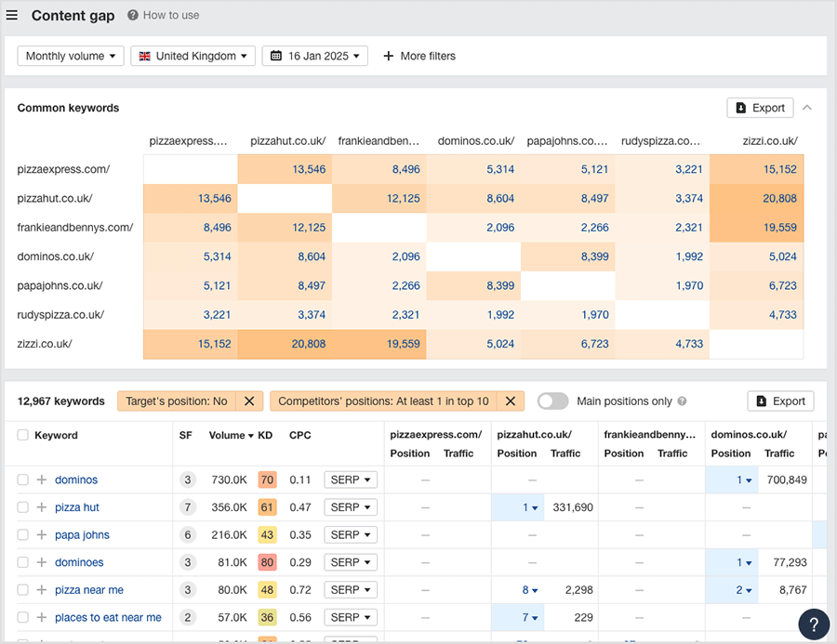Open the papa johns keyword link
Screen dimensions: 837x644
[82, 534]
